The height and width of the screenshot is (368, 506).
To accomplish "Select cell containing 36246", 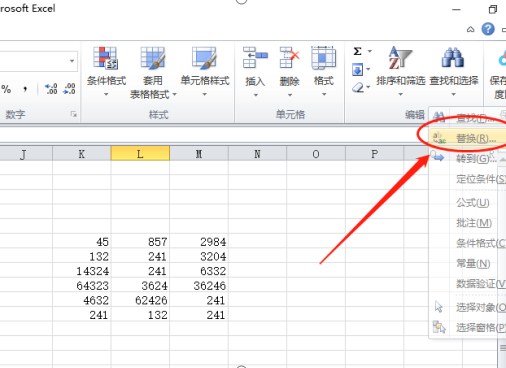I will pos(199,285).
